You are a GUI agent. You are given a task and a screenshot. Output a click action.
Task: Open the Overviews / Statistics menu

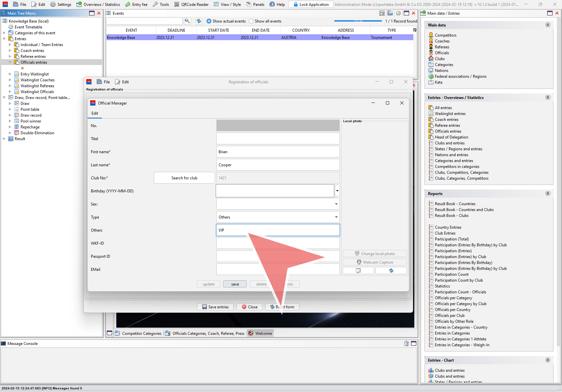tap(98, 4)
